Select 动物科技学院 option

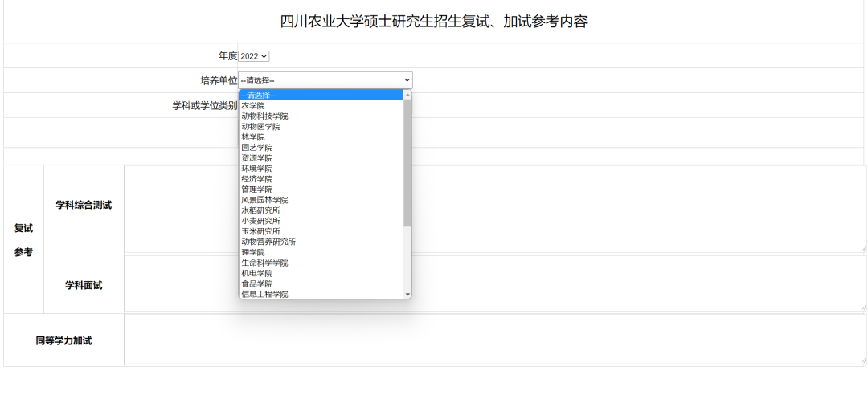pos(264,116)
